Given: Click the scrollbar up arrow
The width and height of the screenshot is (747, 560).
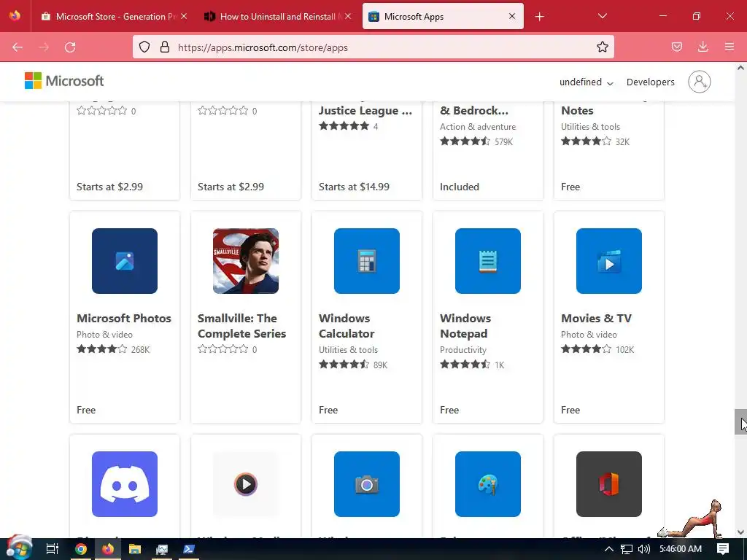Looking at the screenshot, I should tap(740, 68).
